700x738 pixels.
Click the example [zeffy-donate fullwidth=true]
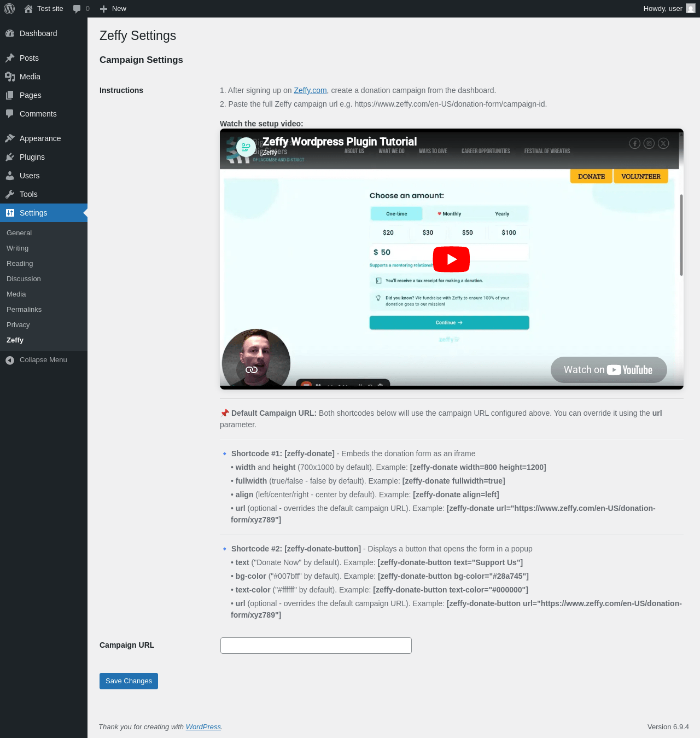pyautogui.click(x=454, y=481)
